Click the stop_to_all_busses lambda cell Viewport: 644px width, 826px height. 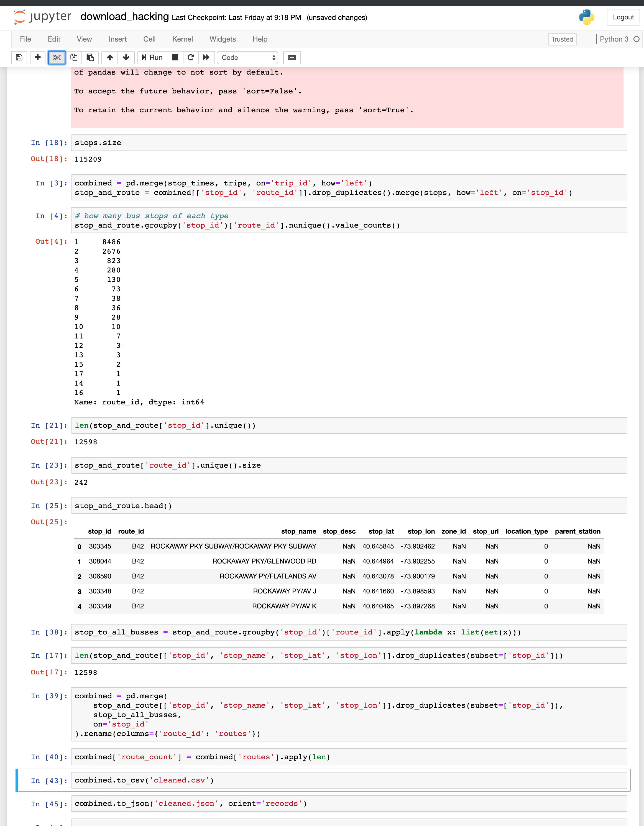[349, 632]
